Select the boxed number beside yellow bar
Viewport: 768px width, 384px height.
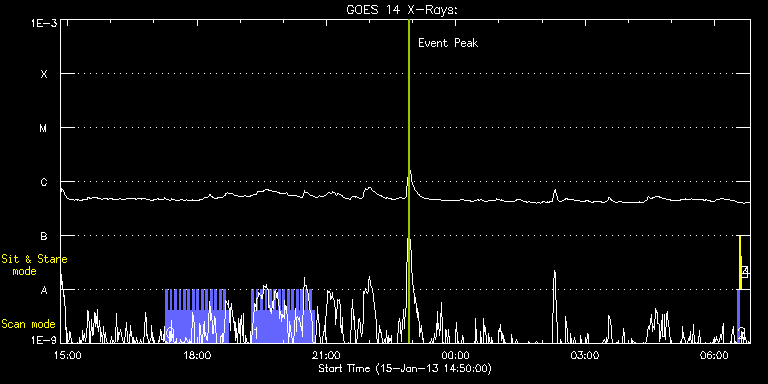(x=745, y=272)
